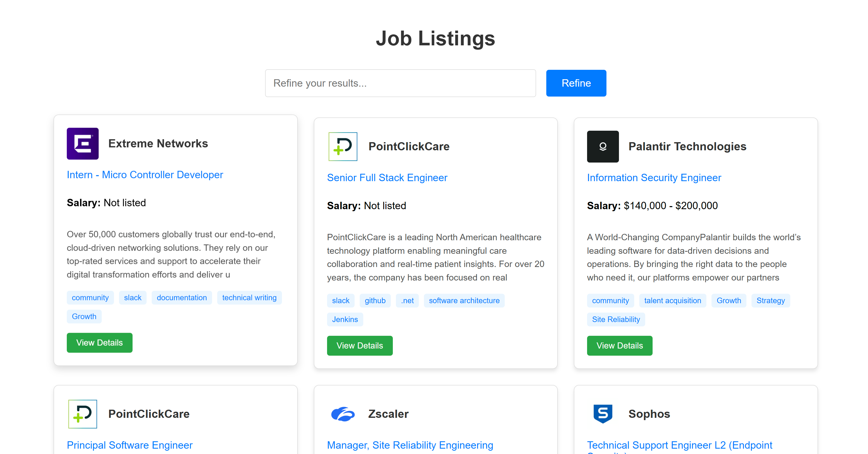View details for Senior Full Stack Engineer
This screenshot has width=868, height=454.
[359, 346]
